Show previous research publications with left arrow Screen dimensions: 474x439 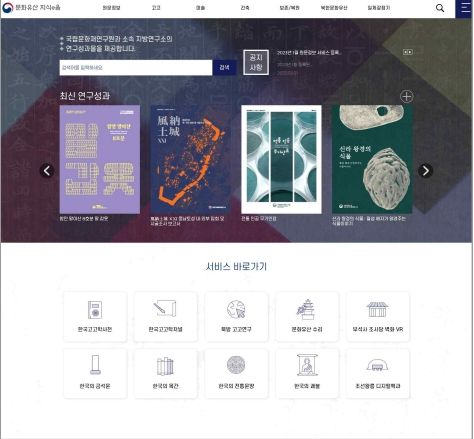point(47,171)
